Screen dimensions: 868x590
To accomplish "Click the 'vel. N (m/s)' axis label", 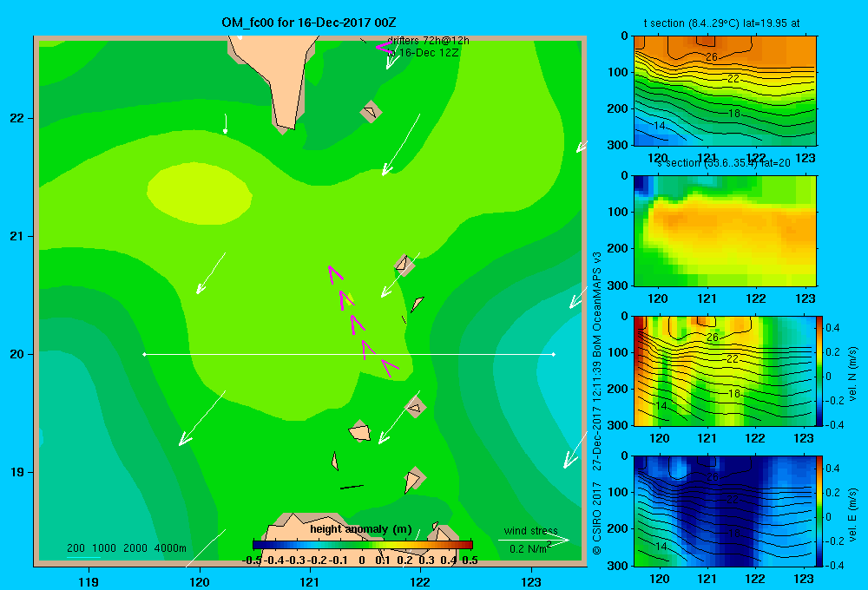I will pyautogui.click(x=852, y=374).
